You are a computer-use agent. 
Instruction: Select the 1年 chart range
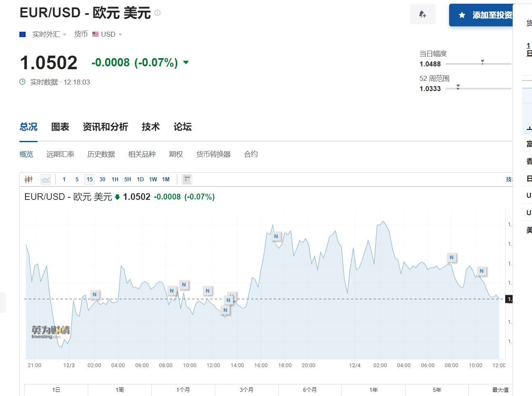tap(374, 390)
